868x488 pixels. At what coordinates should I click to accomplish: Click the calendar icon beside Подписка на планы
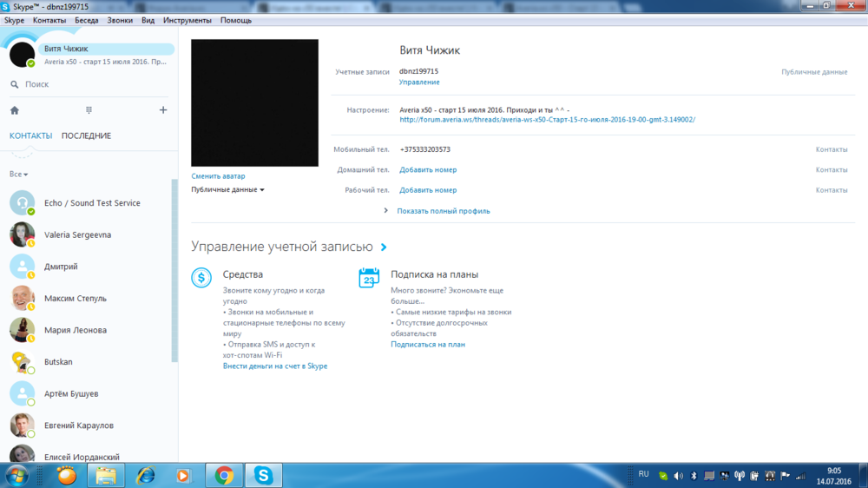[369, 278]
